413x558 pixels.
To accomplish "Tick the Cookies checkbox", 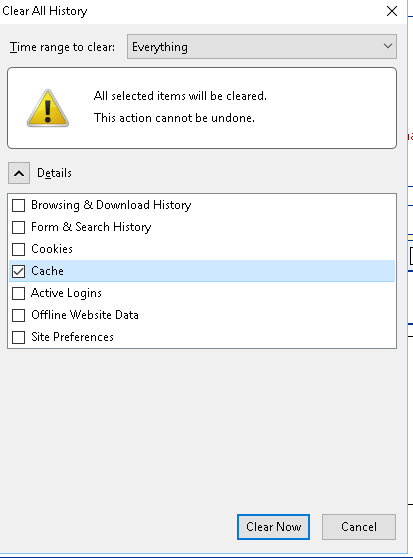I will click(x=18, y=249).
